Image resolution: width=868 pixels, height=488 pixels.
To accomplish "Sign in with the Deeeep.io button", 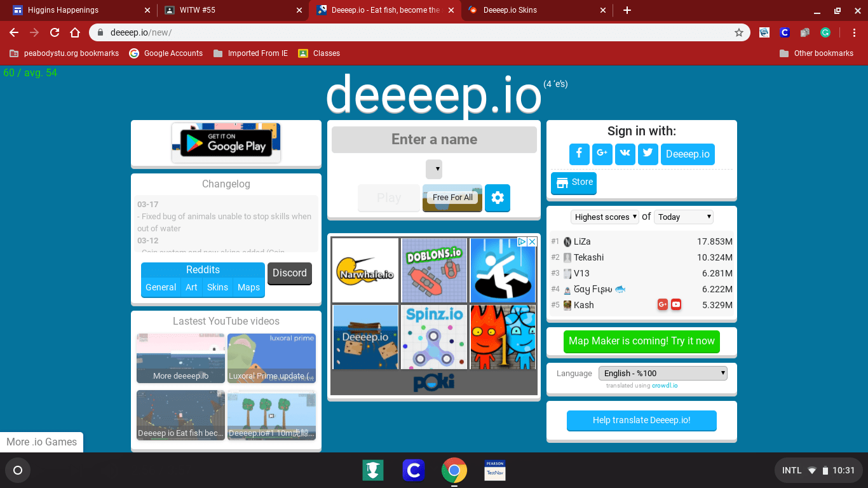I will tap(688, 154).
